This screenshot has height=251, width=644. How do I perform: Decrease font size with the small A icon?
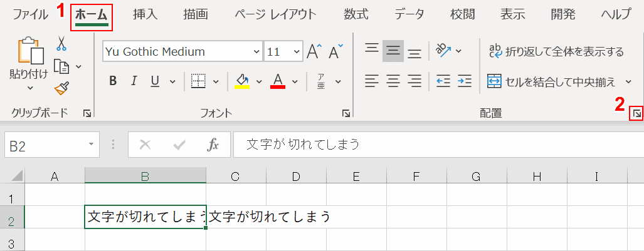pyautogui.click(x=336, y=52)
